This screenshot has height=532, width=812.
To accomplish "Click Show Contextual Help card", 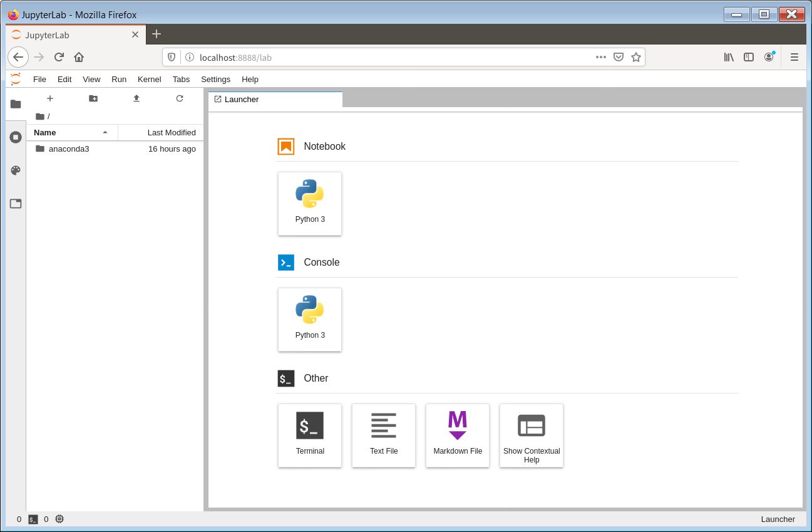I will pos(532,436).
